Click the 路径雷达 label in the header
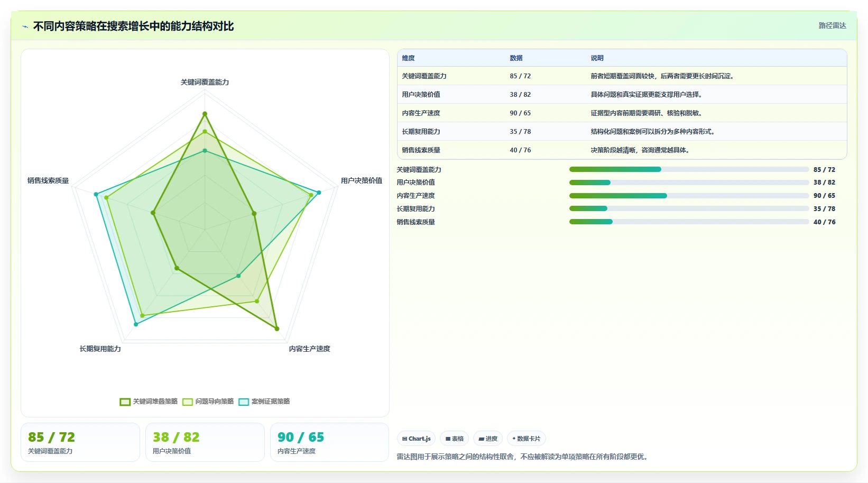Screen dimensions: 868x483 [833, 25]
